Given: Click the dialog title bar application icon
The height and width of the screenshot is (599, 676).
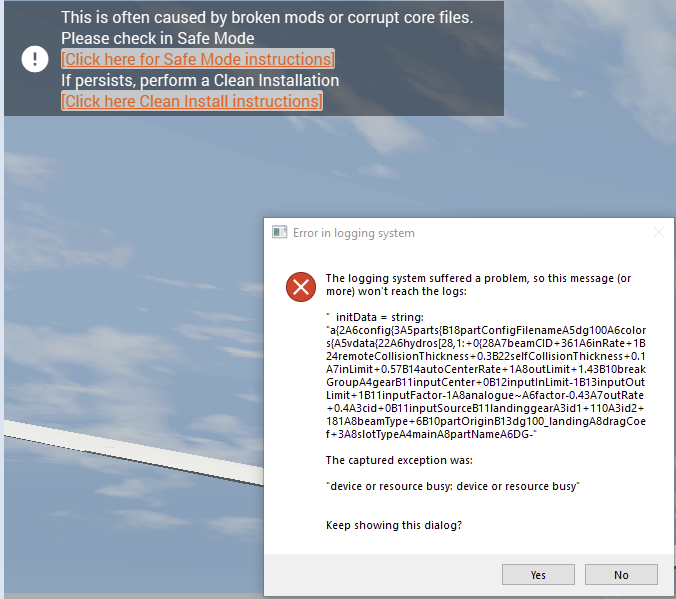Looking at the screenshot, I should 279,232.
